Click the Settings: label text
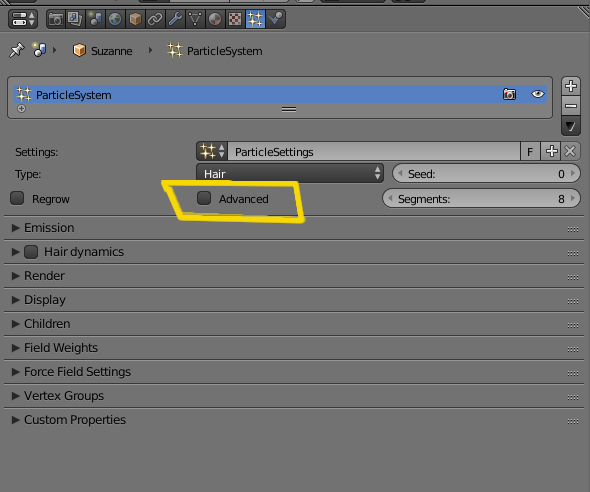The image size is (590, 492). pos(36,152)
